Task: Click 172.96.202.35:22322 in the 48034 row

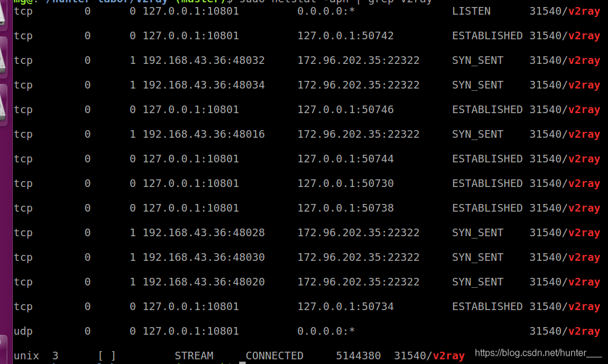Action: point(358,85)
